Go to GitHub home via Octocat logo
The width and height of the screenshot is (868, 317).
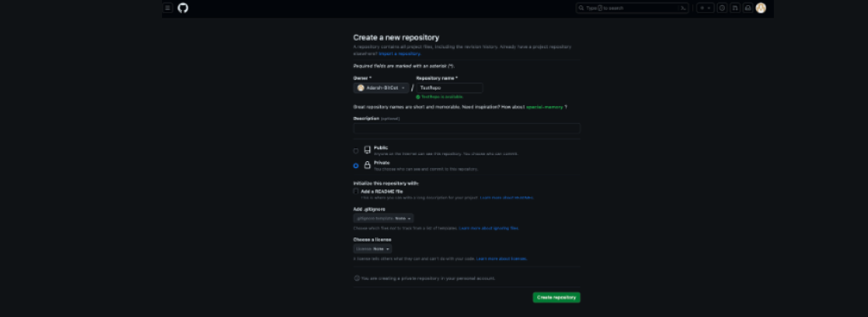pyautogui.click(x=183, y=8)
